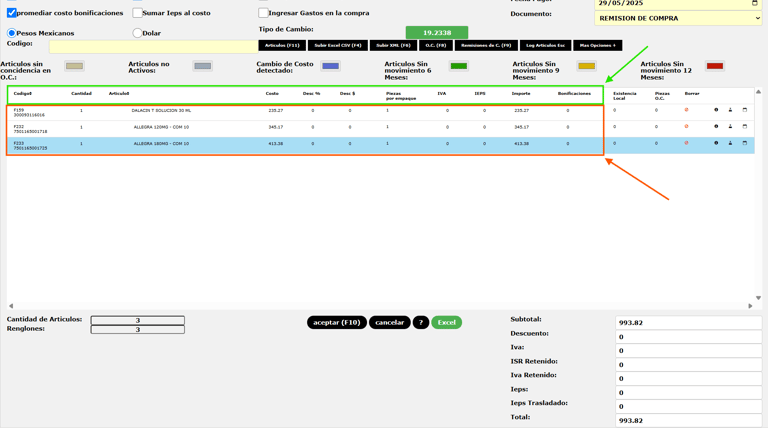Focus the yellow Codigo input field
The image size is (768, 430).
153,47
